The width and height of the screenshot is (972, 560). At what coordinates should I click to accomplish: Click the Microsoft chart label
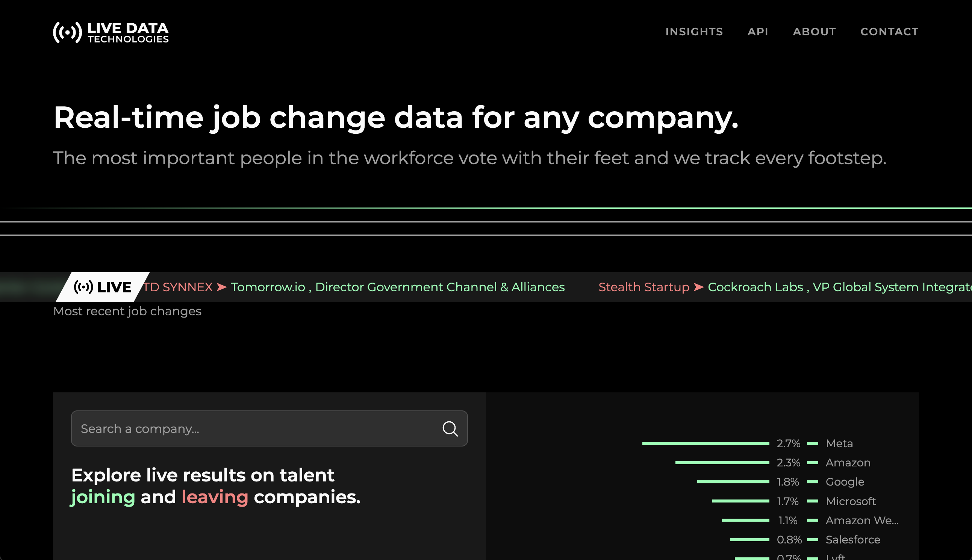[851, 501]
